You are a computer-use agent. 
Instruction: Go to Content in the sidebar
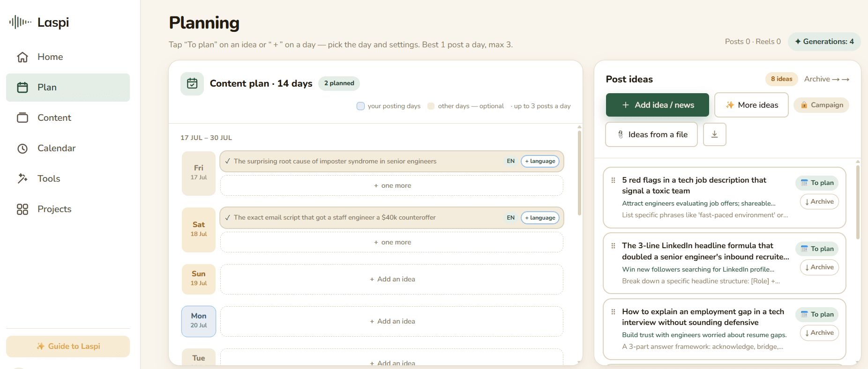tap(68, 118)
